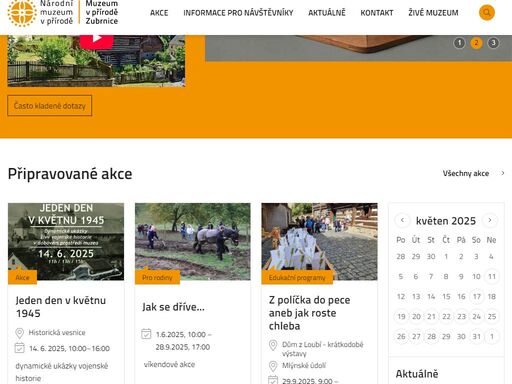The height and width of the screenshot is (384, 512).
Task: Click location pin beside Historická vesnice
Action: tap(20, 333)
